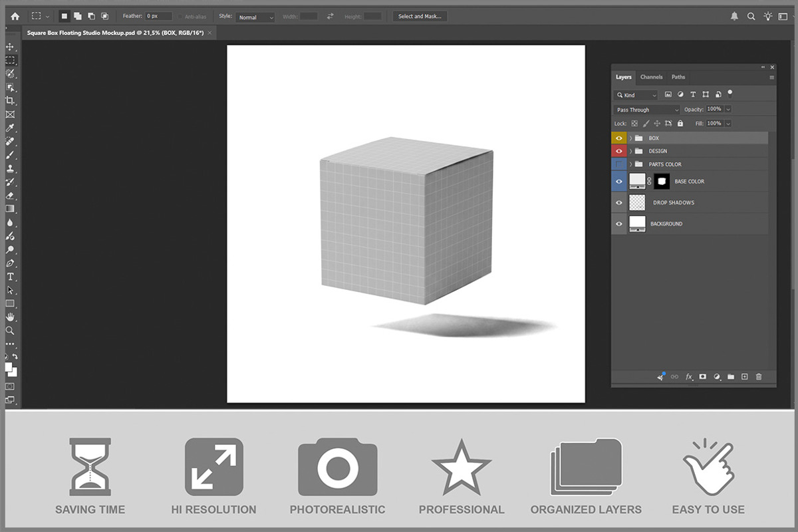The width and height of the screenshot is (798, 532).
Task: Click Select and Mask button
Action: point(419,17)
